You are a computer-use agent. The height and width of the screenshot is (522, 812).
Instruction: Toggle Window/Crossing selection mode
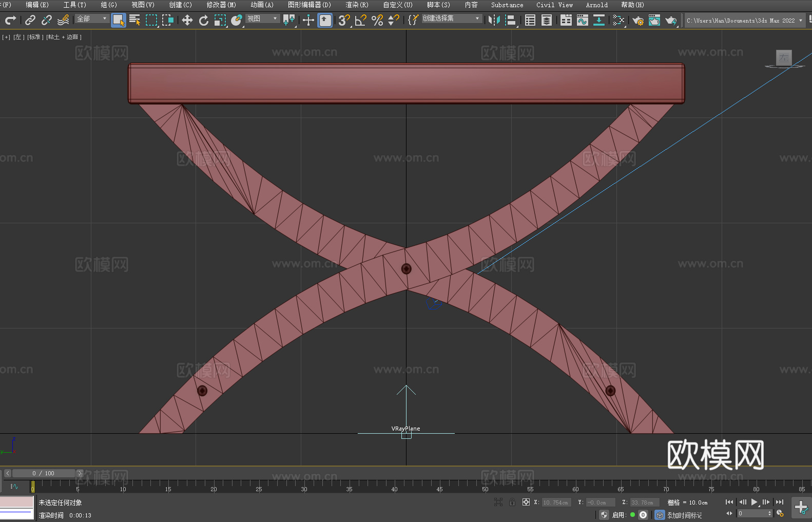pyautogui.click(x=168, y=20)
